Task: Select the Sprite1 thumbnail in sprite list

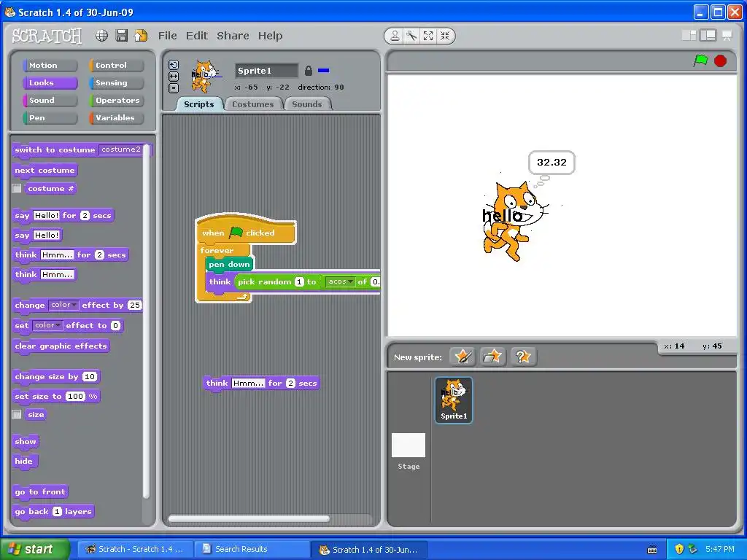Action: point(454,400)
